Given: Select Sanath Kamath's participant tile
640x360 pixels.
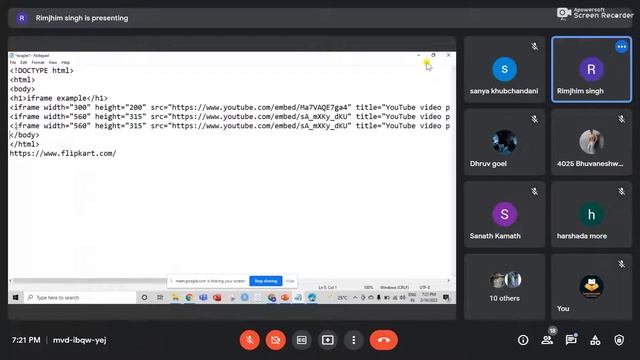Looking at the screenshot, I should pos(504,214).
